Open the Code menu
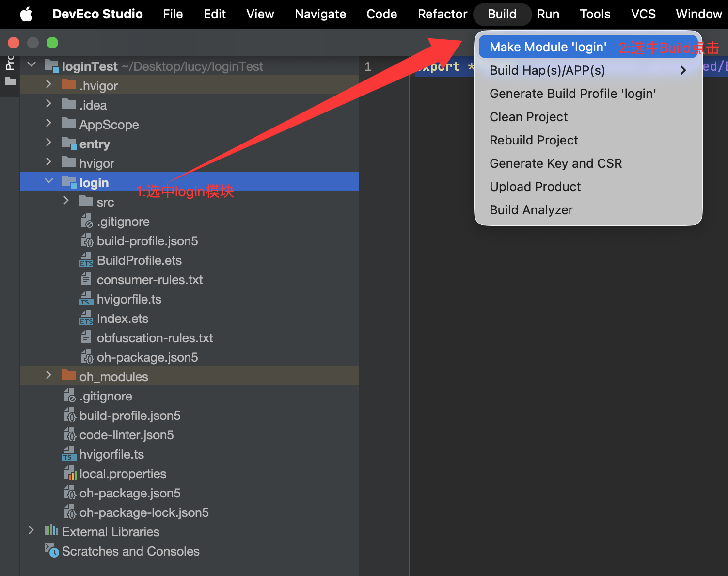The width and height of the screenshot is (728, 576). 382,14
